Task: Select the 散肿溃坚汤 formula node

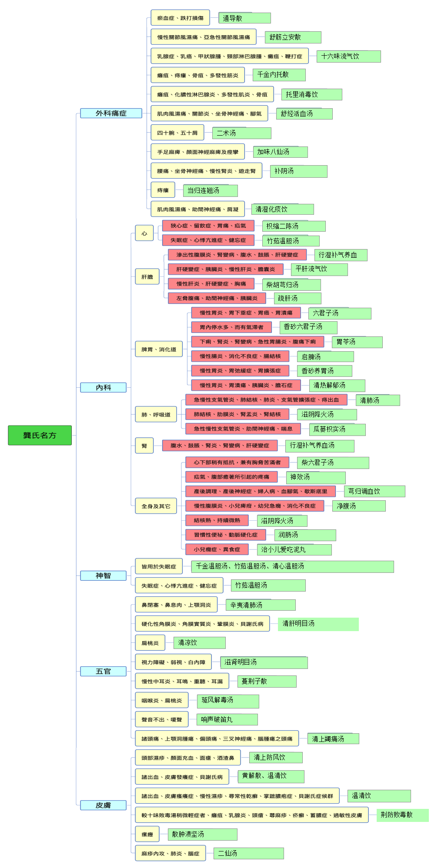Action: click(x=203, y=835)
